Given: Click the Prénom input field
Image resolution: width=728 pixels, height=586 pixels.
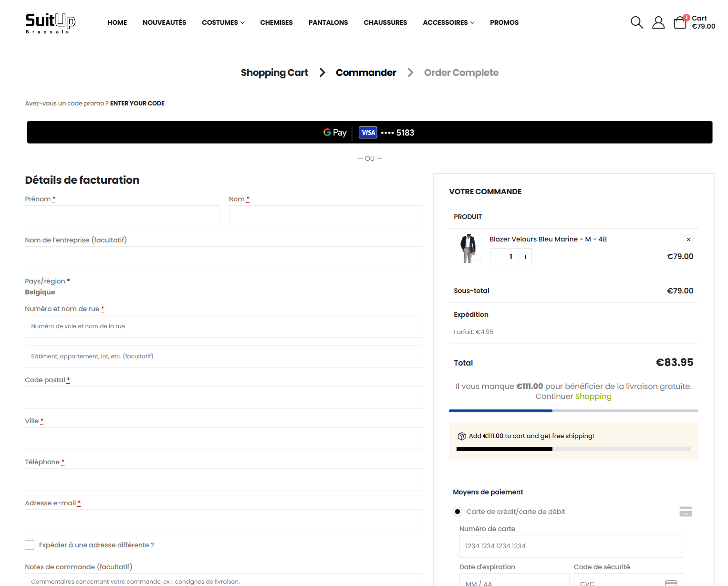Looking at the screenshot, I should coord(122,217).
